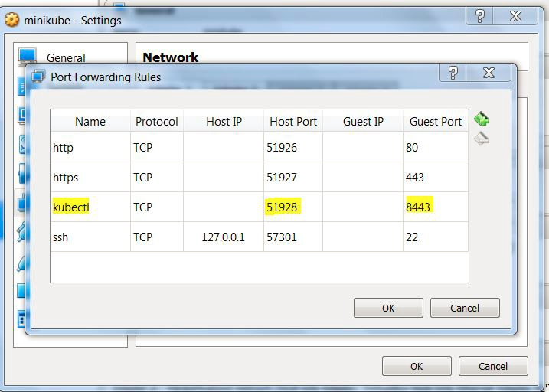The width and height of the screenshot is (549, 392).
Task: Close the Port Forwarding Rules dialog
Action: [x=489, y=73]
